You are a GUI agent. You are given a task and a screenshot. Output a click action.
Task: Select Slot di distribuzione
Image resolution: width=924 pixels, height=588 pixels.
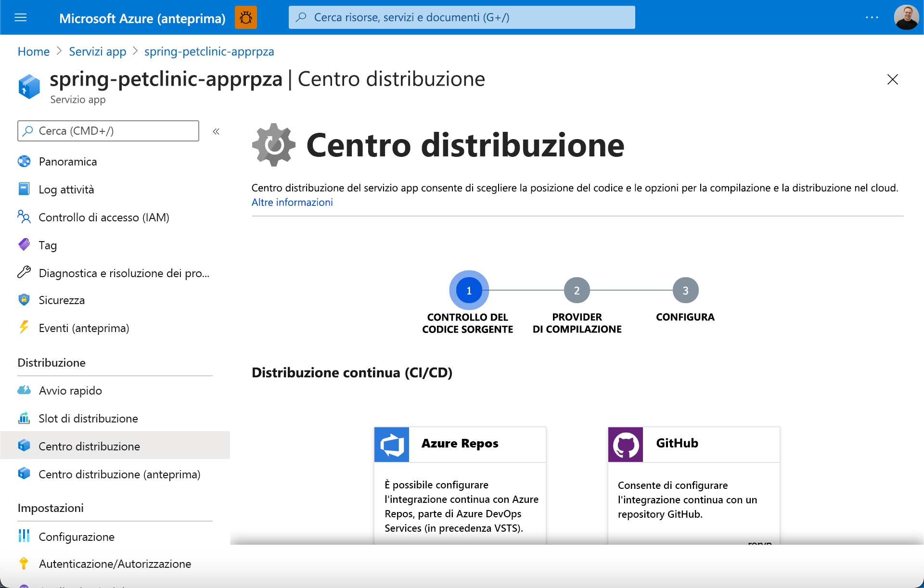tap(88, 418)
